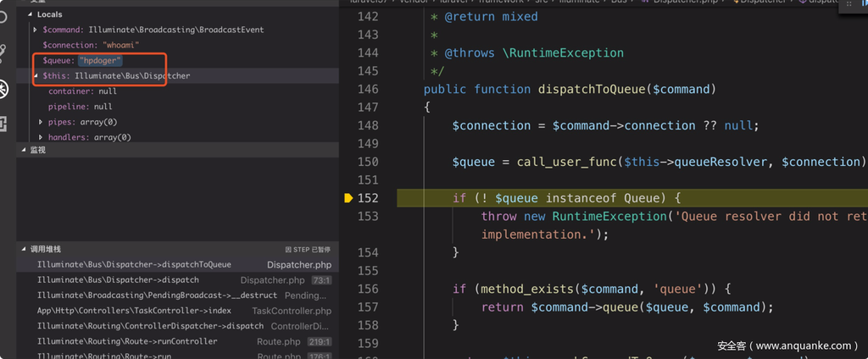Collapse the Locals scope section
Viewport: 868px width, 359px height.
click(x=31, y=14)
